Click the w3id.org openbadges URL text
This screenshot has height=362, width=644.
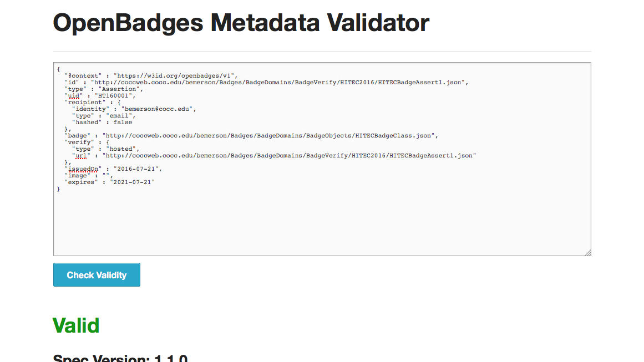(175, 75)
